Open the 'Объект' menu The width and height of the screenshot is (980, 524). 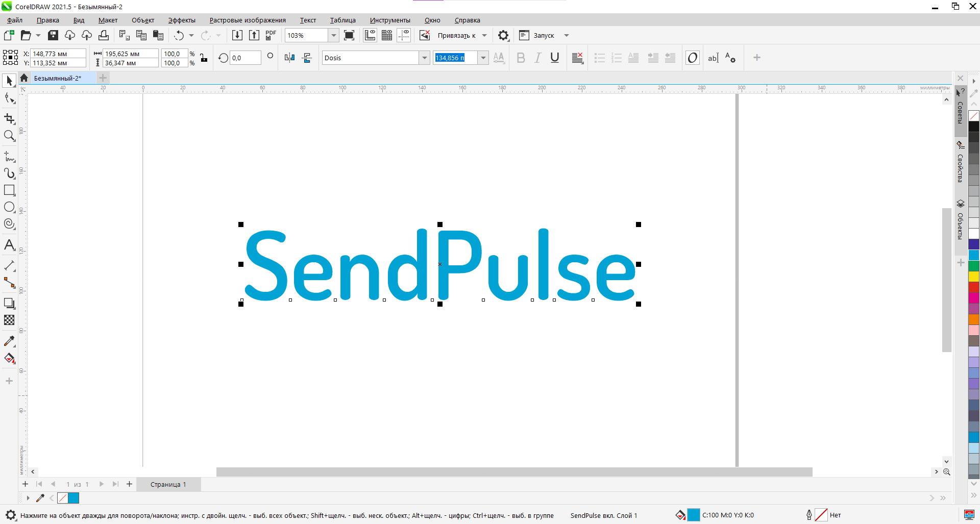tap(143, 20)
